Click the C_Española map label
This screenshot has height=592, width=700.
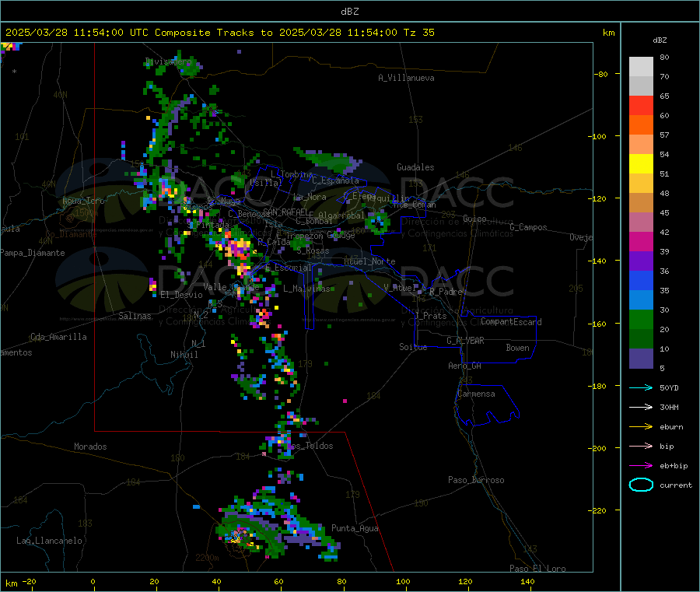click(x=335, y=180)
